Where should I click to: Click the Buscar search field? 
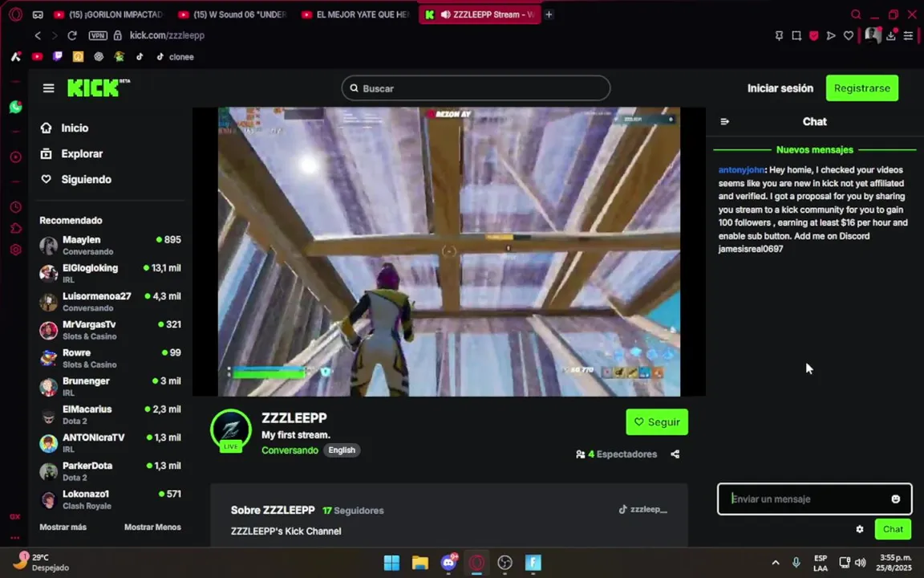pos(476,88)
